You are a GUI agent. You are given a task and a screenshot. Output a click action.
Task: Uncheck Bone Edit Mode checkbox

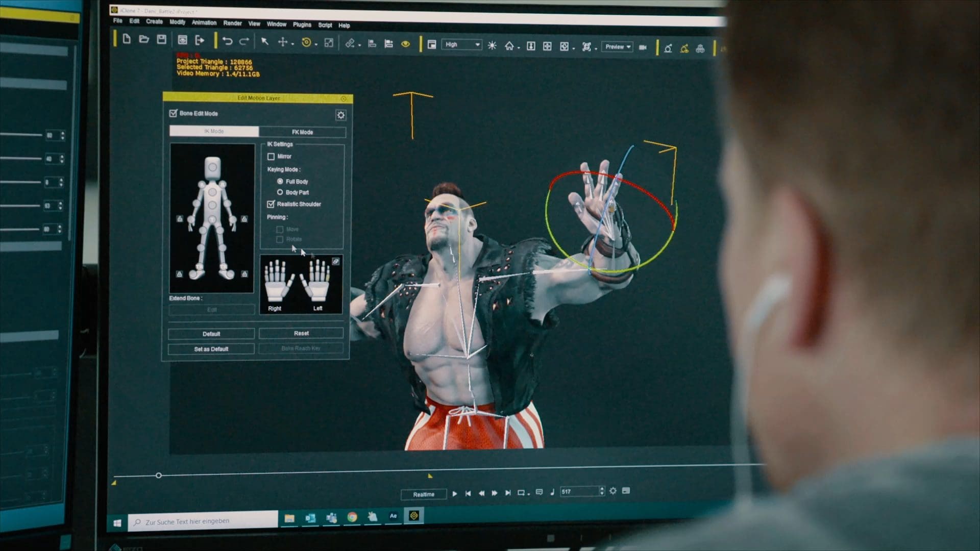point(174,113)
